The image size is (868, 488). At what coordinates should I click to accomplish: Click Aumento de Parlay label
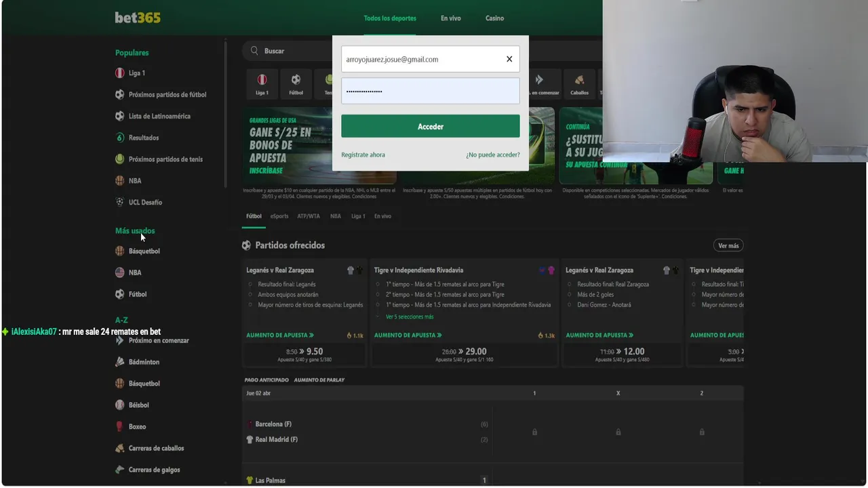pos(319,380)
